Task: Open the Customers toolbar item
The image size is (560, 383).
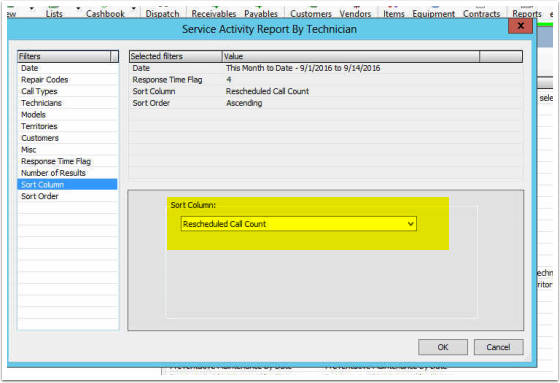Action: (311, 14)
